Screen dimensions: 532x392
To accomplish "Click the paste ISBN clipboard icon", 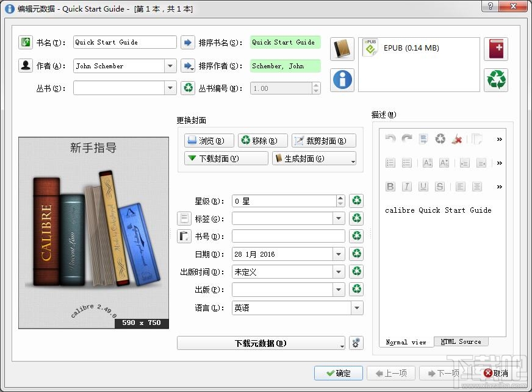I will pyautogui.click(x=184, y=236).
